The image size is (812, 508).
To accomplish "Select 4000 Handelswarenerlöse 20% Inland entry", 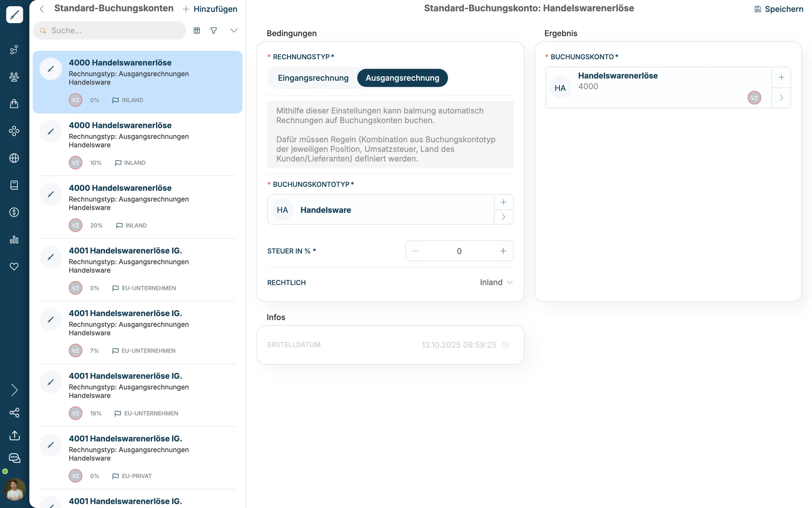I will tap(137, 207).
